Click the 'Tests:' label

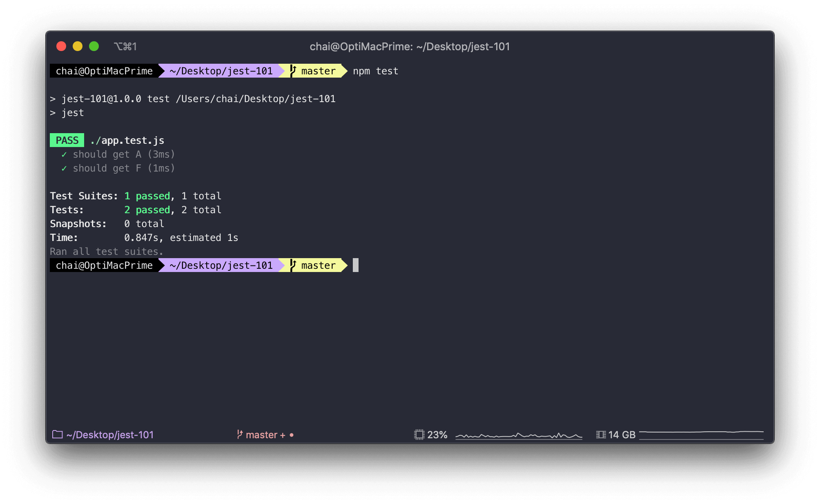[67, 210]
